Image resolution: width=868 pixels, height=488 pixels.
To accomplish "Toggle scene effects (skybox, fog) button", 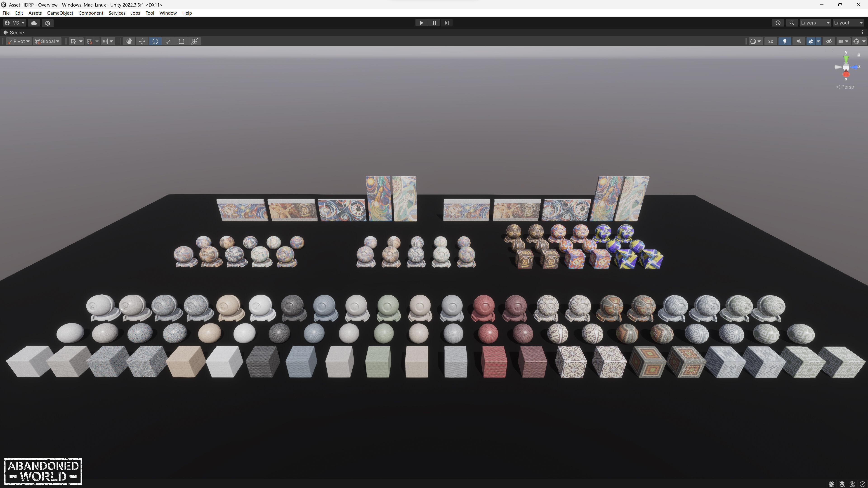I will pos(810,41).
